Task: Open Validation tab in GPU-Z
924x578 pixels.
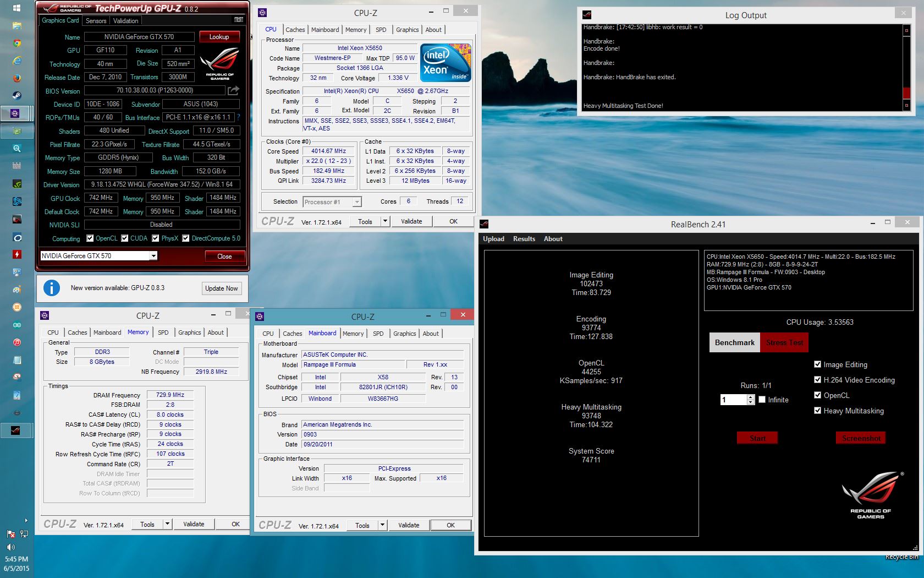Action: [x=125, y=20]
